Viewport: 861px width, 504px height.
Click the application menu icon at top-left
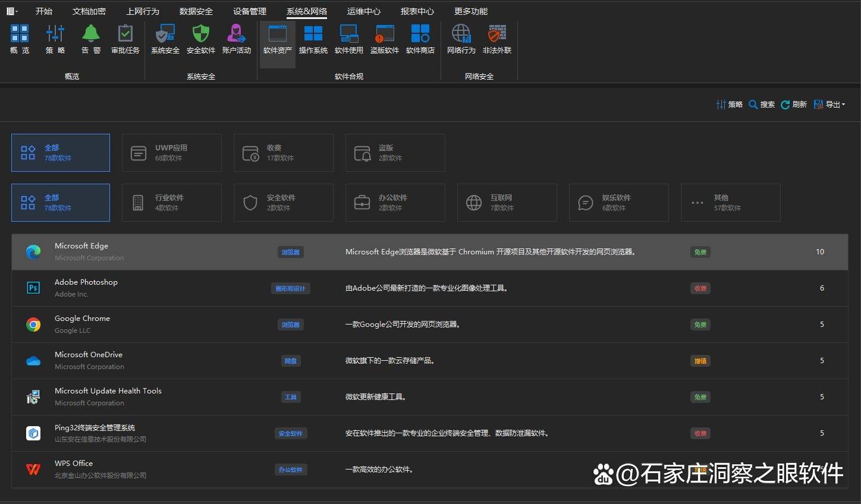click(x=12, y=11)
